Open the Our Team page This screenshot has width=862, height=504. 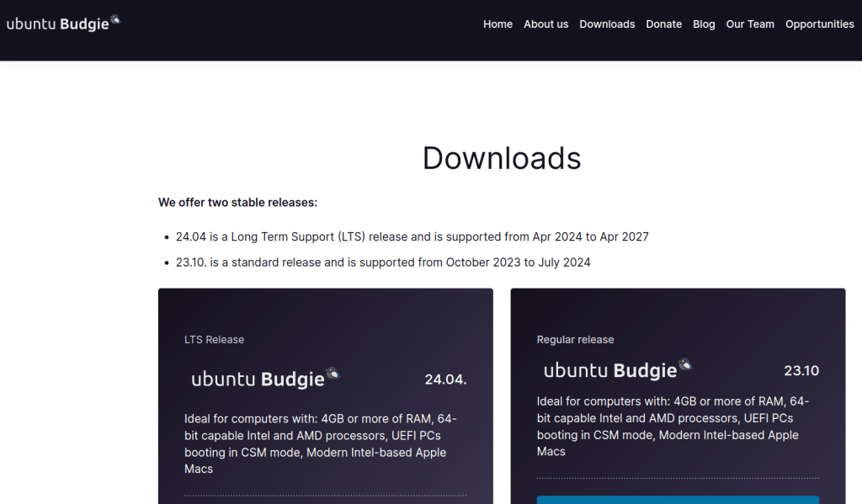point(750,24)
